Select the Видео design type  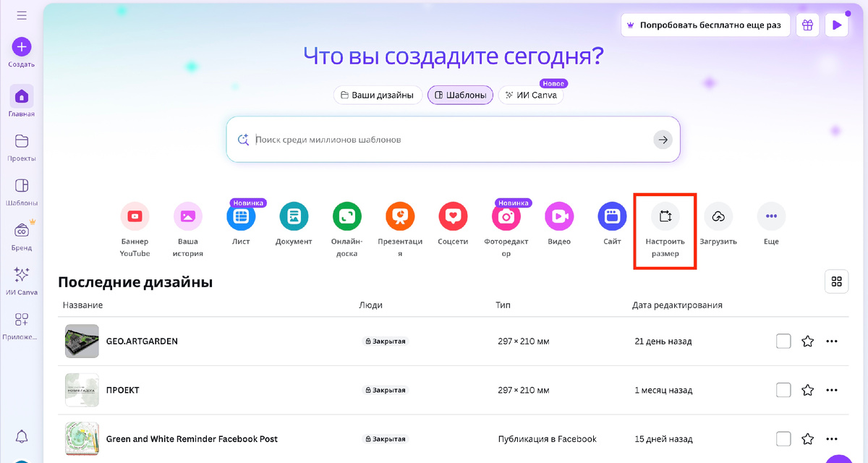click(559, 224)
